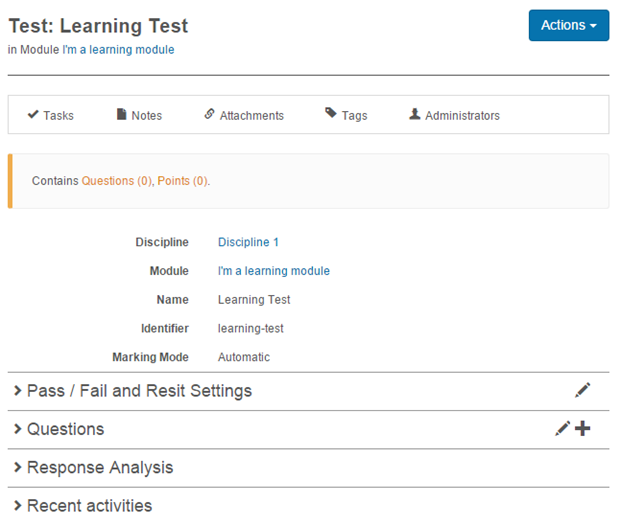Image resolution: width=620 pixels, height=526 pixels.
Task: Open module link under the test title
Action: pos(118,50)
